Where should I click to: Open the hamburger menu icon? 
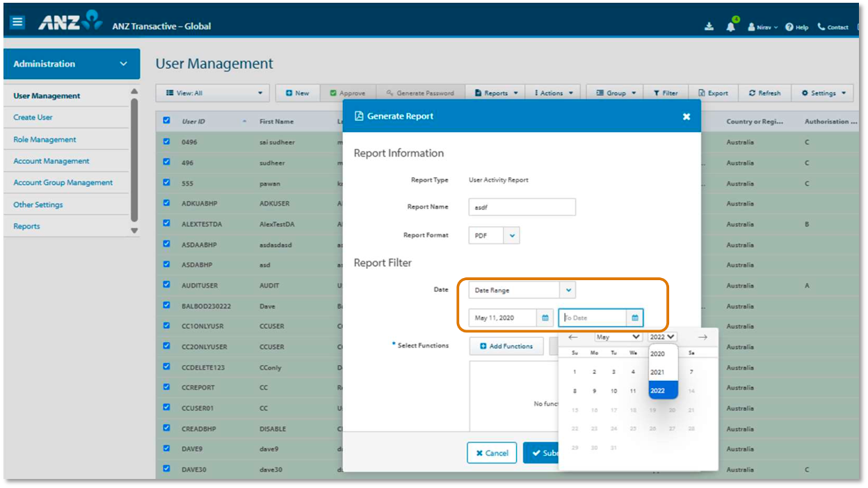tap(17, 22)
